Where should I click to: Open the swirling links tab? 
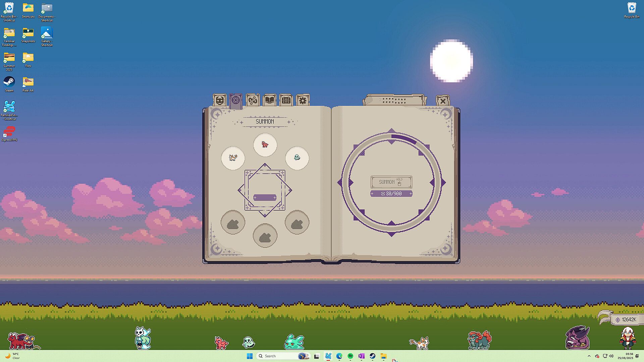[253, 100]
